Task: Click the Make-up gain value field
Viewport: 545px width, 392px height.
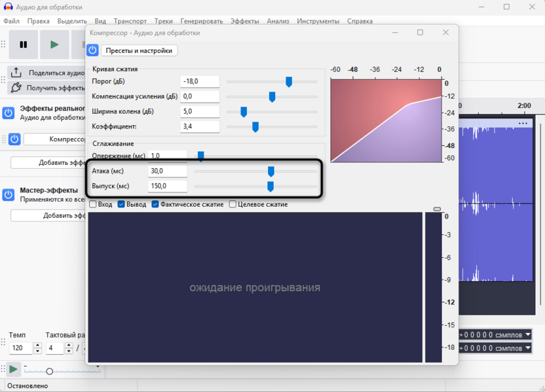Action: pyautogui.click(x=200, y=96)
